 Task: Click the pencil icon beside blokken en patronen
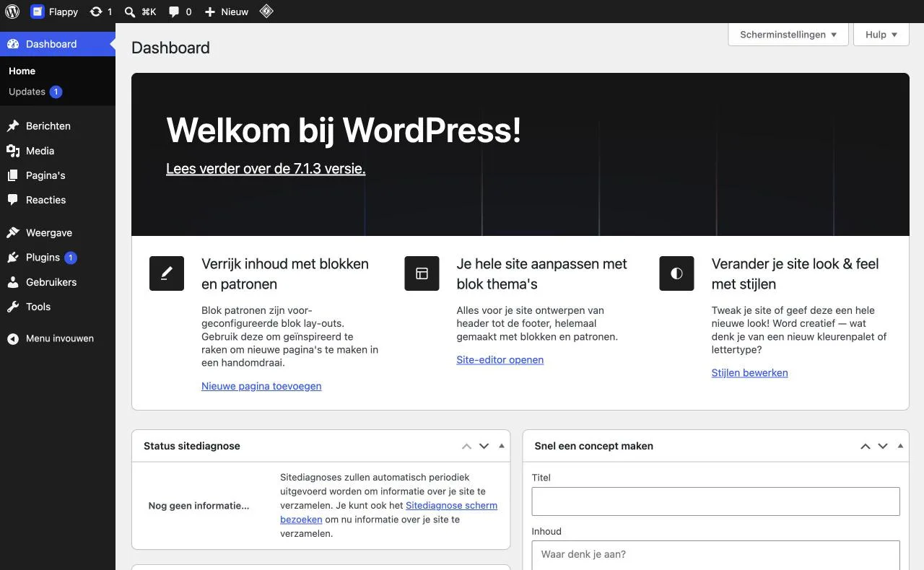click(x=167, y=273)
